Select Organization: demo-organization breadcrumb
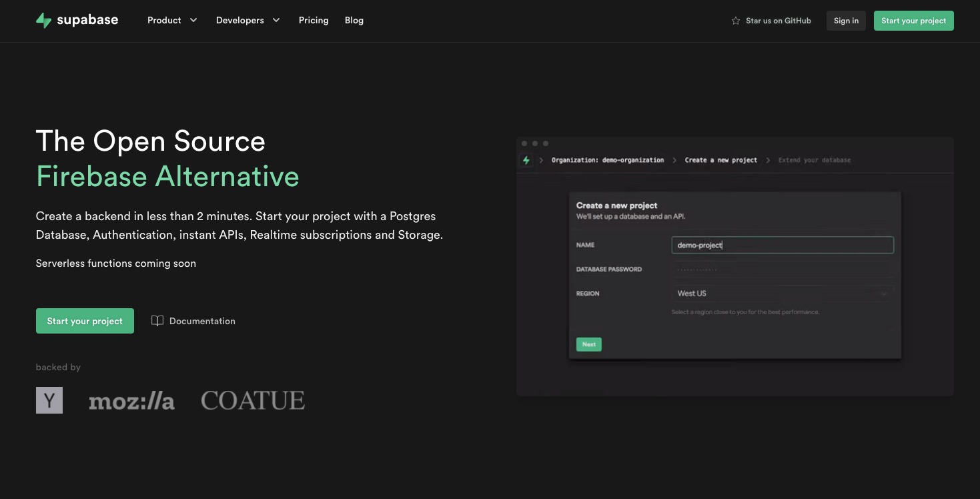Viewport: 980px width, 499px height. (x=608, y=160)
